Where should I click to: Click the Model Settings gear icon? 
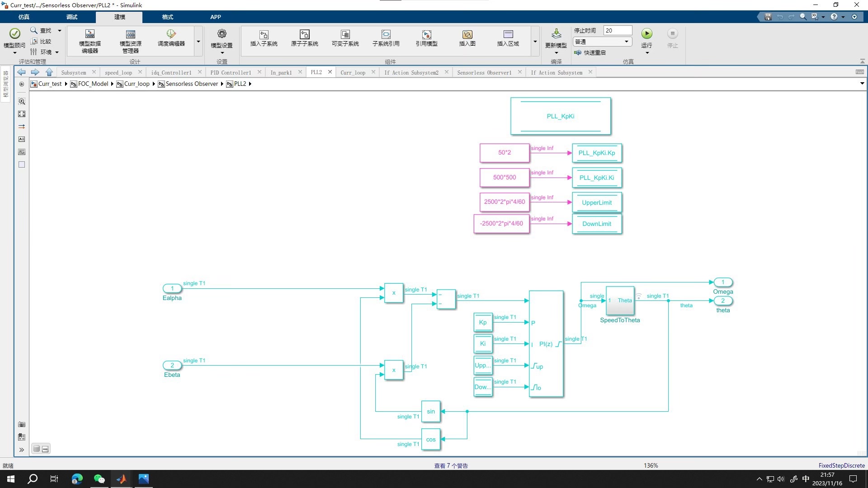click(222, 34)
